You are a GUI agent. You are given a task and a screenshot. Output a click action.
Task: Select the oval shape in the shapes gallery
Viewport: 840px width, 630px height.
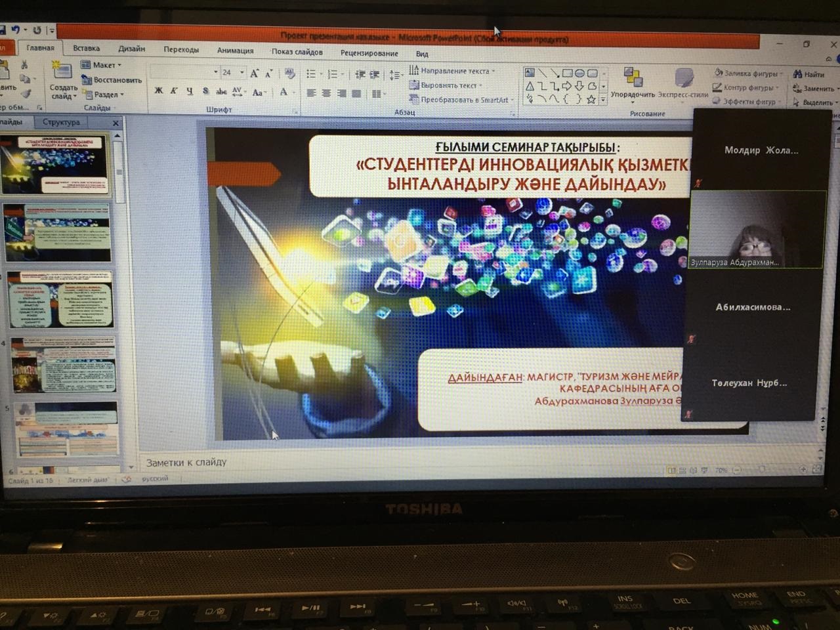tap(579, 73)
